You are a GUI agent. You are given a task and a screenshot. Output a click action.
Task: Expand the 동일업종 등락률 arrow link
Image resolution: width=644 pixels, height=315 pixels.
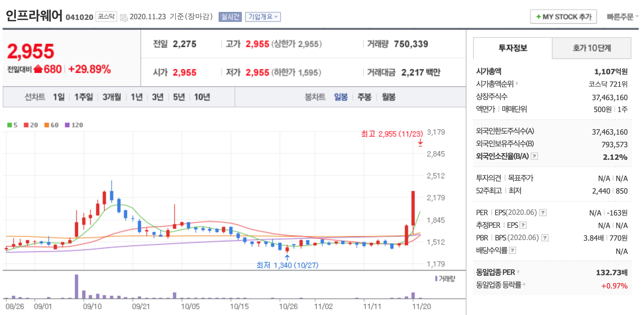click(524, 284)
